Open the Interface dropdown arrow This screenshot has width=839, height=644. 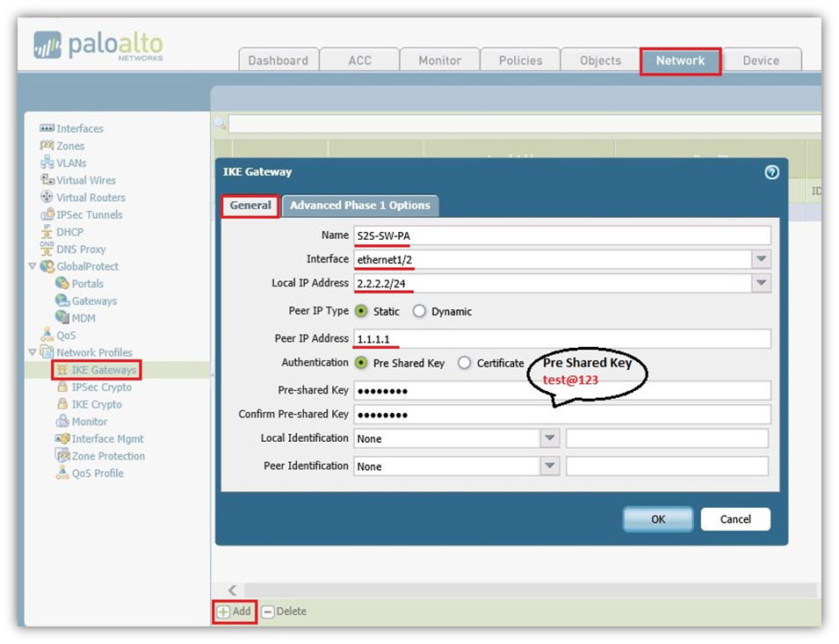click(x=761, y=259)
